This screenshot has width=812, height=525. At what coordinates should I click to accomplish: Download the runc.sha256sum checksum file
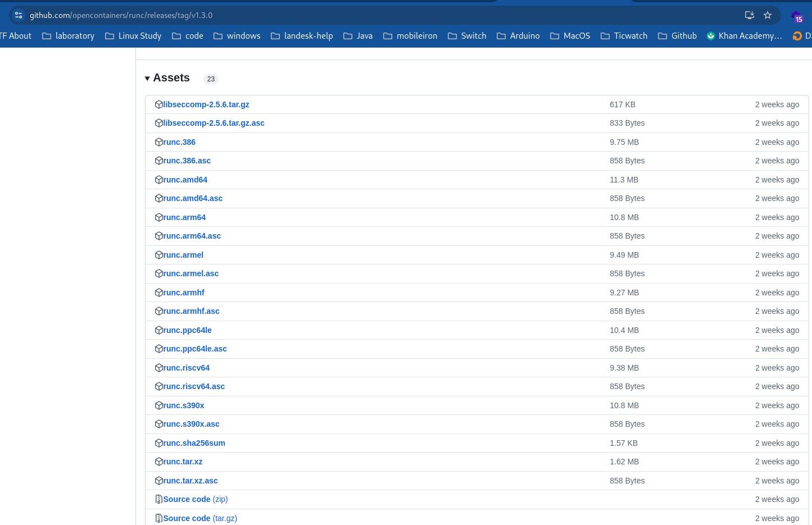click(x=193, y=443)
